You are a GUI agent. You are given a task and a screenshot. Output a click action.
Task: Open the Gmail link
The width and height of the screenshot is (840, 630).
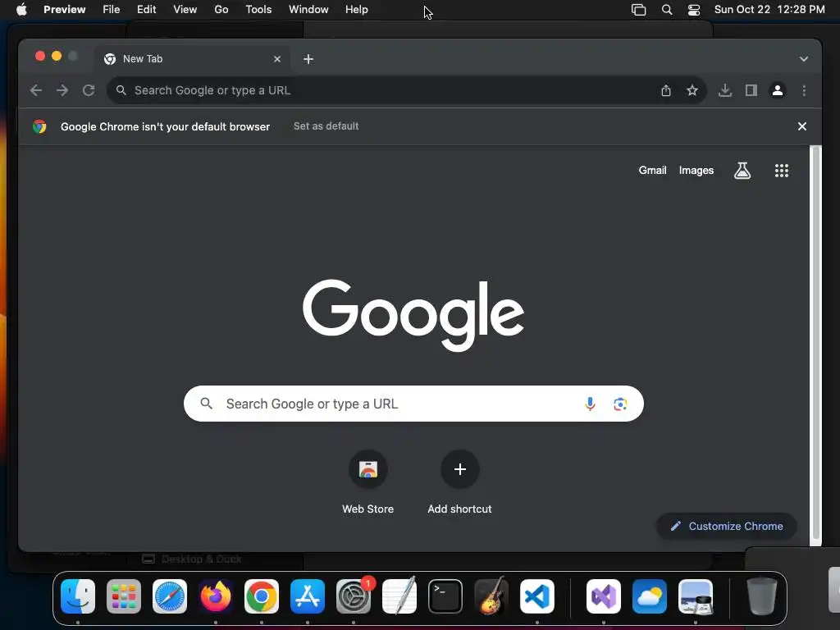pos(652,171)
